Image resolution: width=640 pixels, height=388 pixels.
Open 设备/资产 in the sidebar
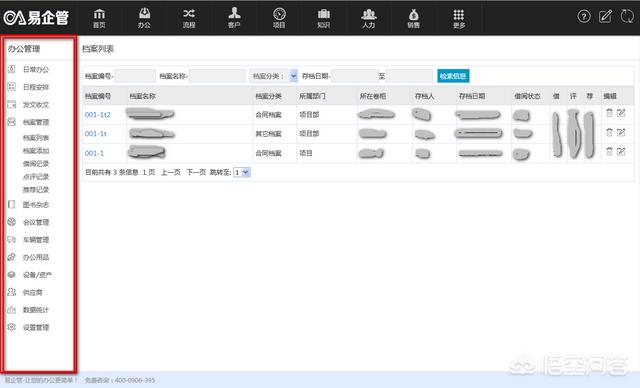click(x=37, y=275)
